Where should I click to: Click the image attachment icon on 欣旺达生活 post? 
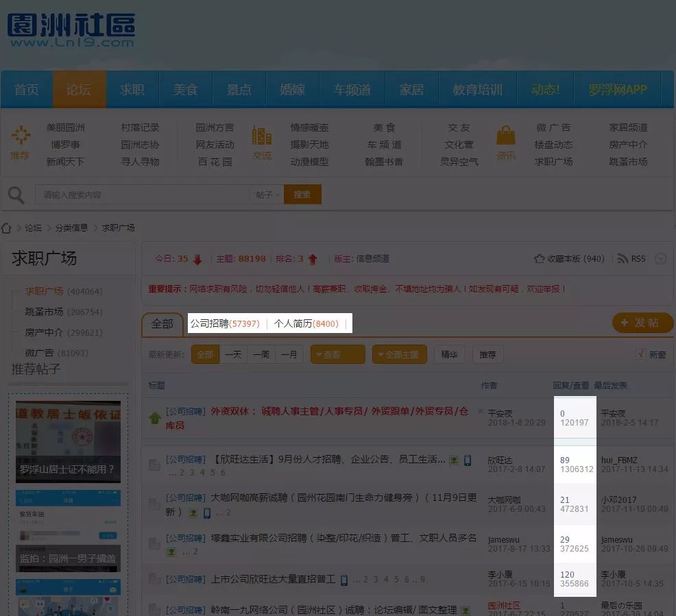(454, 460)
